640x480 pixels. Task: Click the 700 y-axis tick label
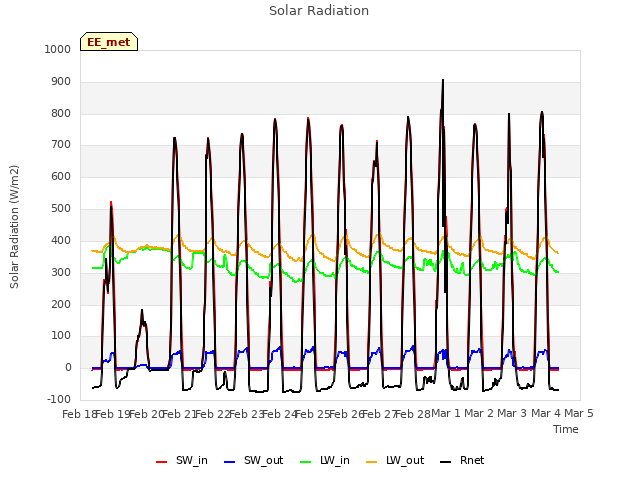pyautogui.click(x=61, y=144)
